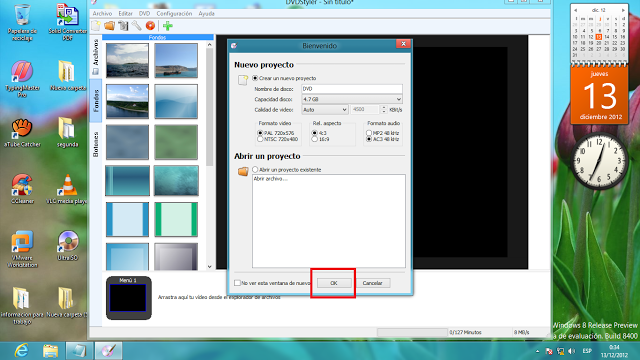Click the 'Abrir archivo...' list entry
The image size is (640, 360).
pyautogui.click(x=271, y=179)
